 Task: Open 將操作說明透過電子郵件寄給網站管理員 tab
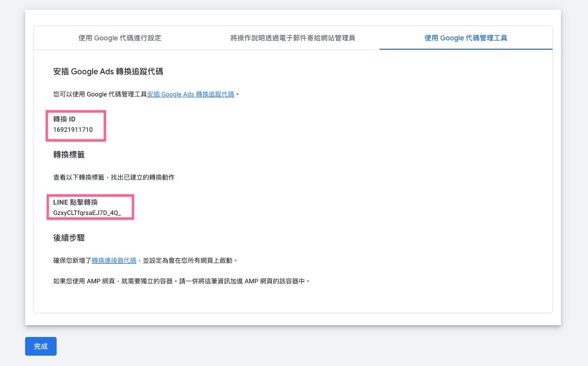293,38
